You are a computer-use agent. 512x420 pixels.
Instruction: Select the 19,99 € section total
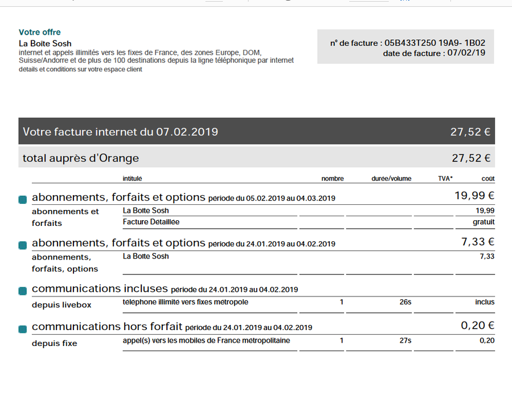474,195
